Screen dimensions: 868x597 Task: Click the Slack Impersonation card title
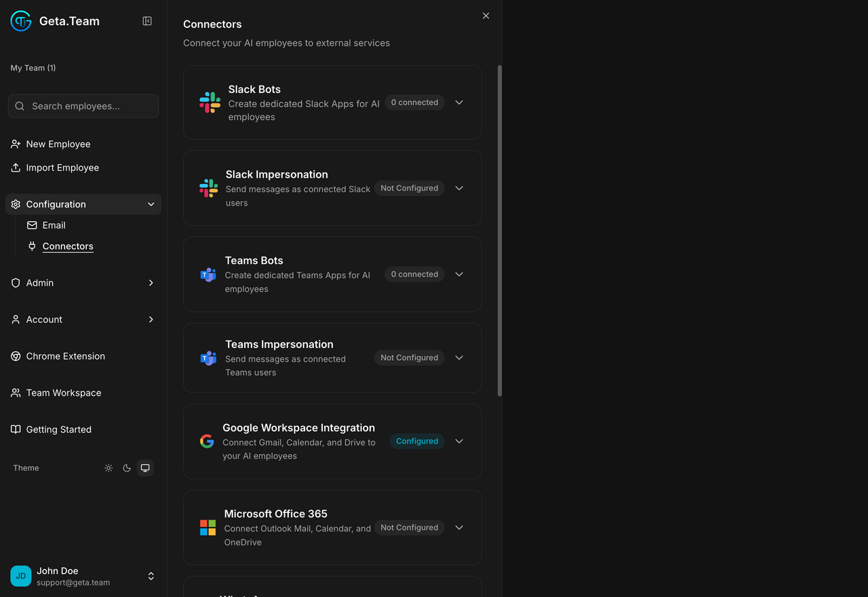pyautogui.click(x=277, y=175)
